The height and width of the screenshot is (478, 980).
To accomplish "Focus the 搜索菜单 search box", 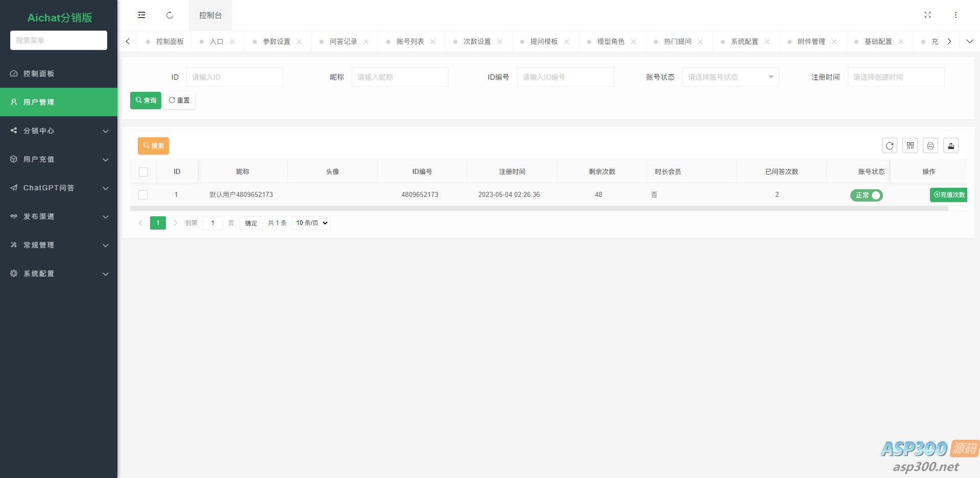I will 59,40.
